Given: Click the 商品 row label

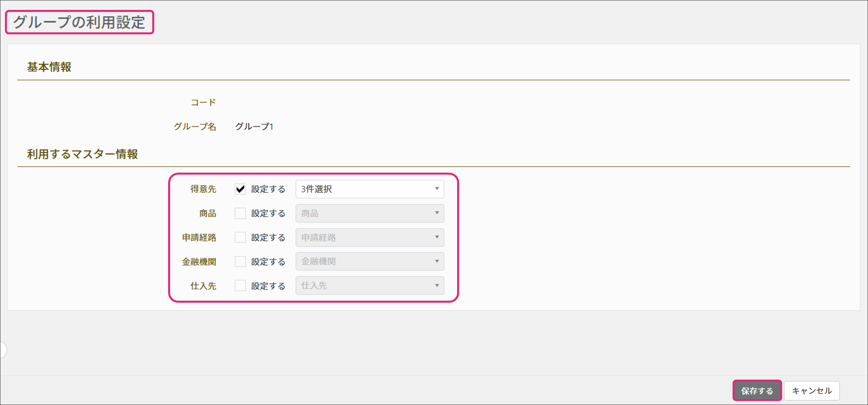Looking at the screenshot, I should point(207,214).
